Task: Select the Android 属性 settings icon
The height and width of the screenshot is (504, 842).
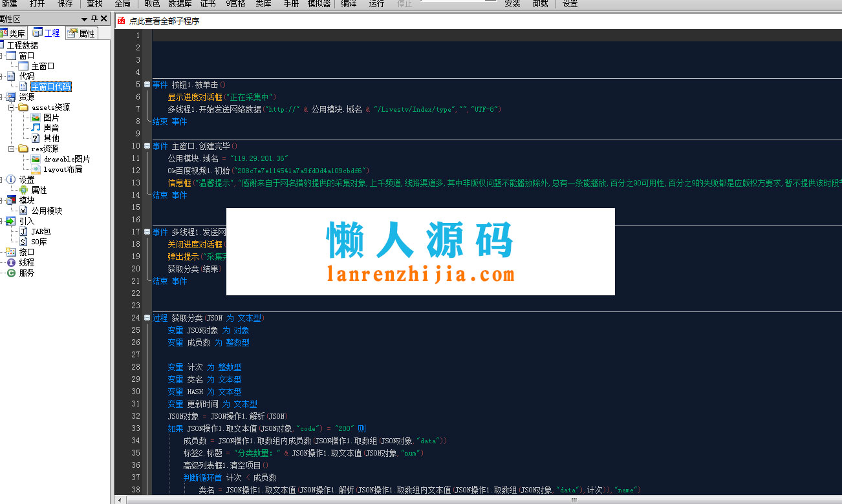Action: point(23,190)
